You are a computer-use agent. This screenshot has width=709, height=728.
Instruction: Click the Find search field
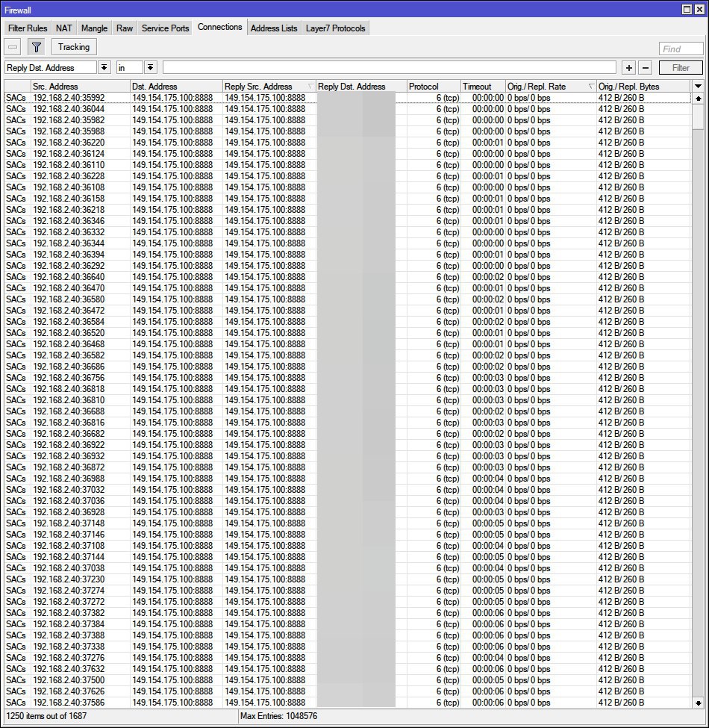point(681,49)
